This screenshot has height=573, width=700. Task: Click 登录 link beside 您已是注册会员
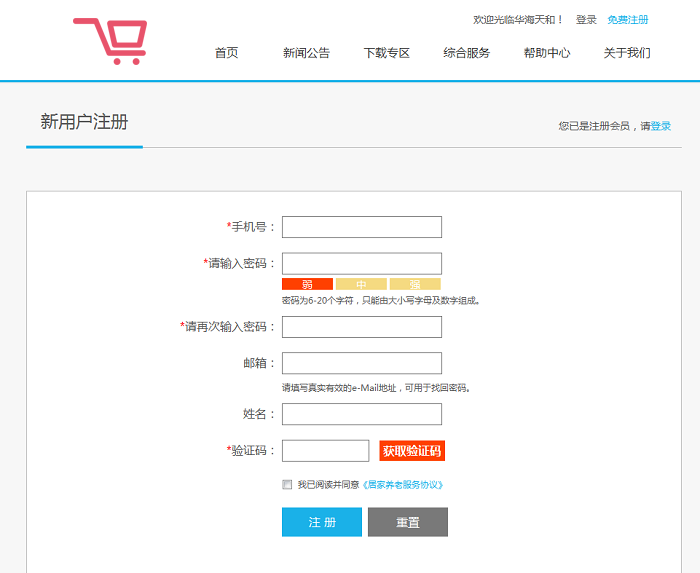[661, 126]
